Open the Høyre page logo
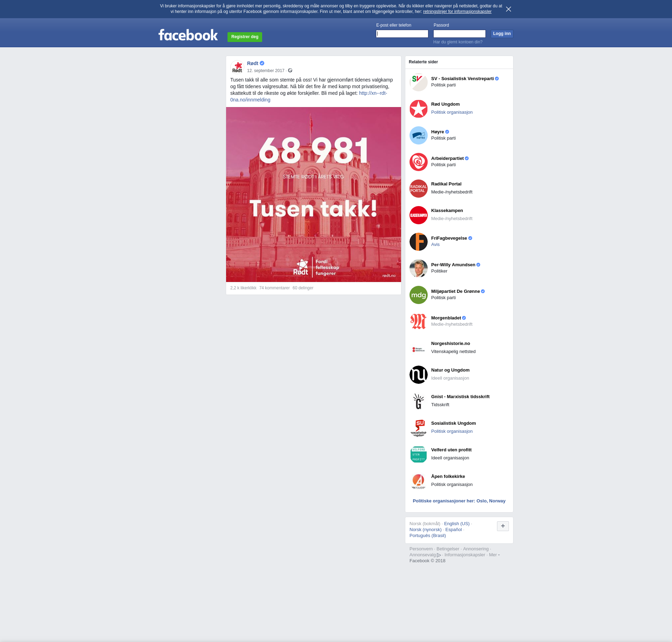The image size is (672, 642). pyautogui.click(x=419, y=135)
